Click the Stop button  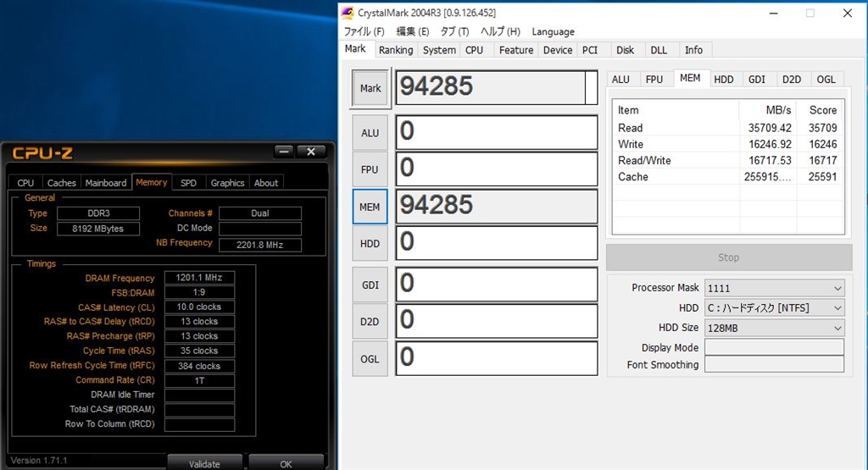[x=728, y=257]
